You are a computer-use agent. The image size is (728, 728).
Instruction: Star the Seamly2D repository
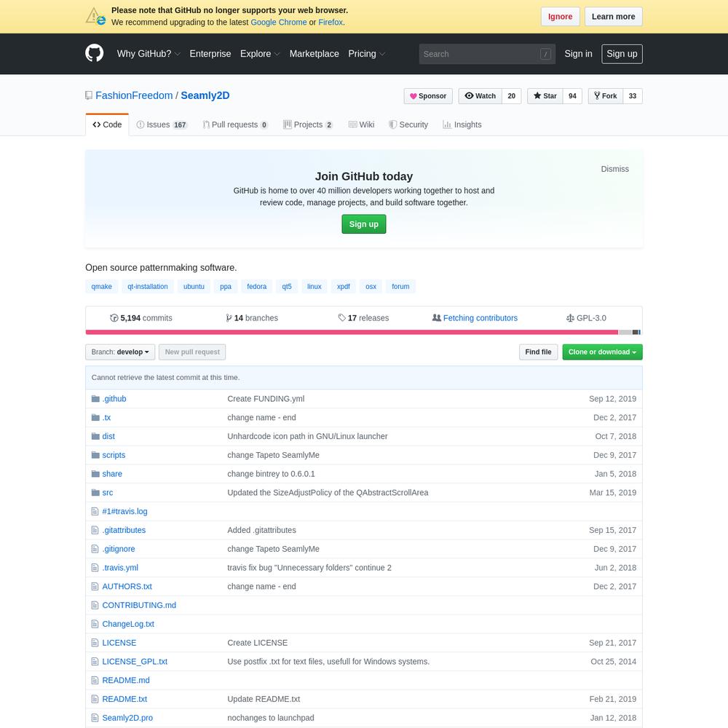coord(545,96)
